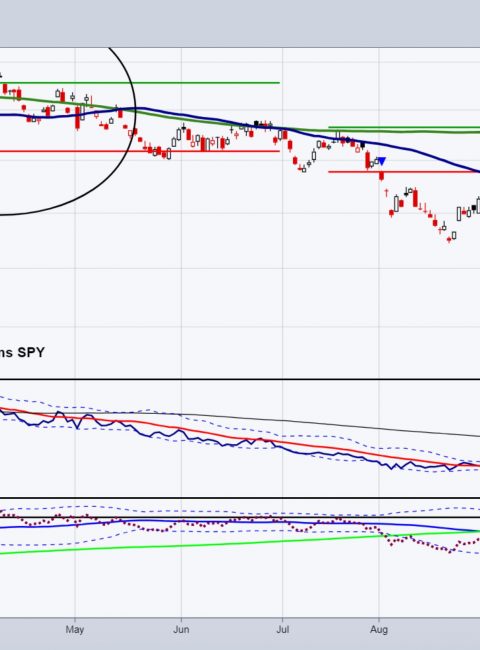Click the Jul label on time axis
Image resolution: width=480 pixels, height=650 pixels.
pos(283,629)
